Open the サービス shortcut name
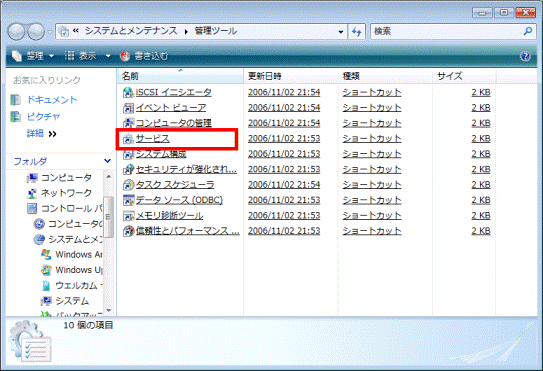The height and width of the screenshot is (371, 543). point(153,139)
